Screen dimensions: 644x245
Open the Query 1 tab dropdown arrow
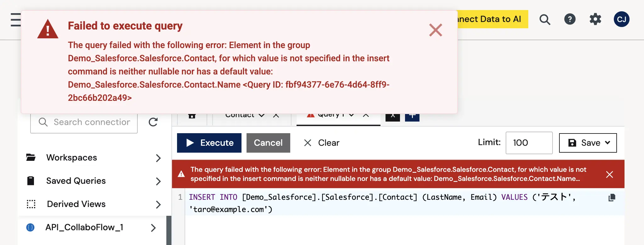[351, 115]
